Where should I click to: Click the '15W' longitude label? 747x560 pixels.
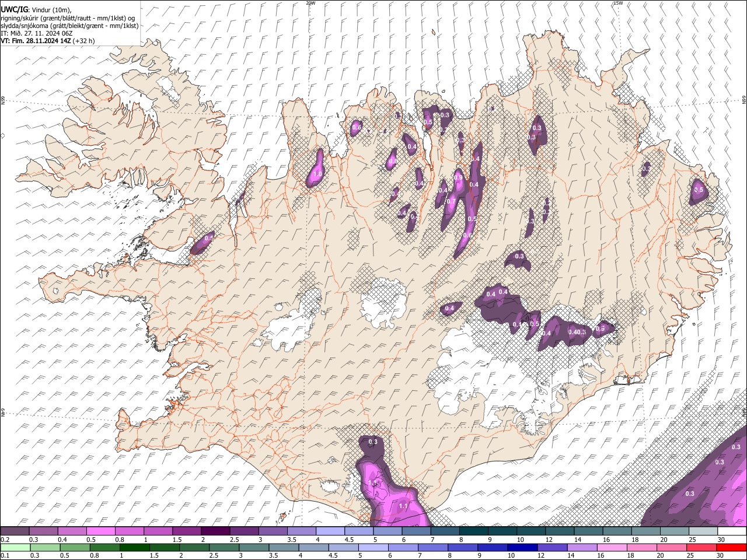[618, 3]
